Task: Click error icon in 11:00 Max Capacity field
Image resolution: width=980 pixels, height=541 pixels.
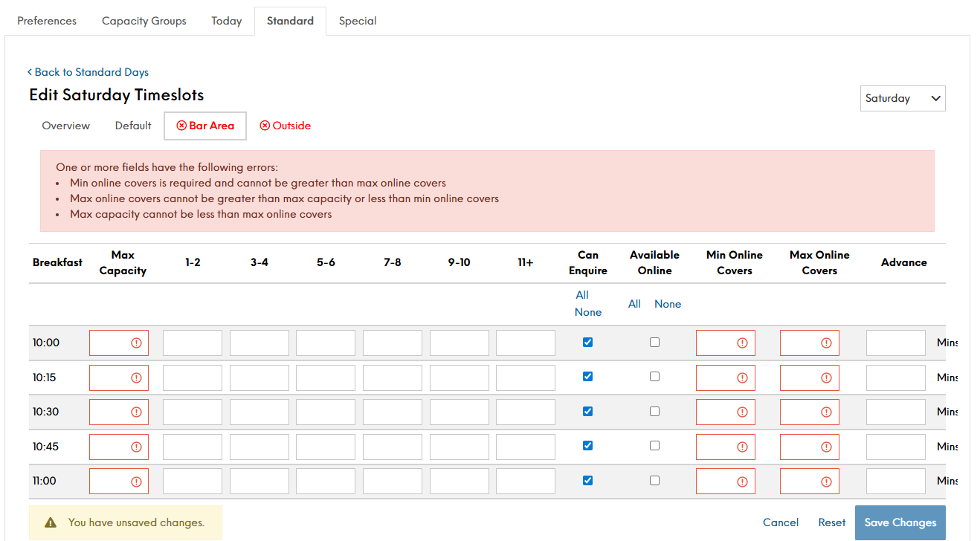Action: tap(136, 482)
